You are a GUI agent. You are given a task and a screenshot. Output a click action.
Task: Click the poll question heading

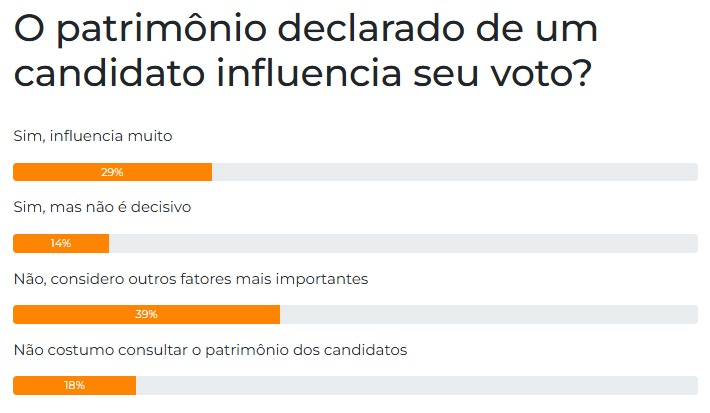[306, 51]
